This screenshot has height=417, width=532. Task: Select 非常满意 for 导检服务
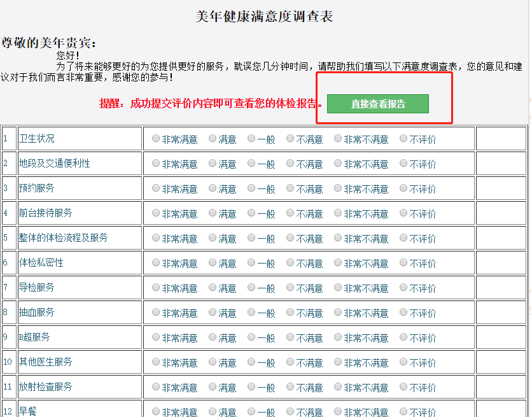click(x=155, y=287)
